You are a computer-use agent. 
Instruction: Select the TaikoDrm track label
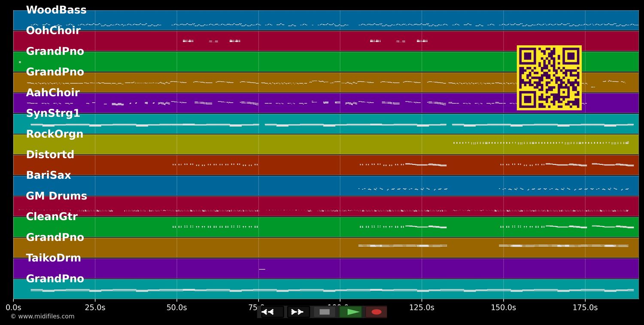click(x=54, y=258)
